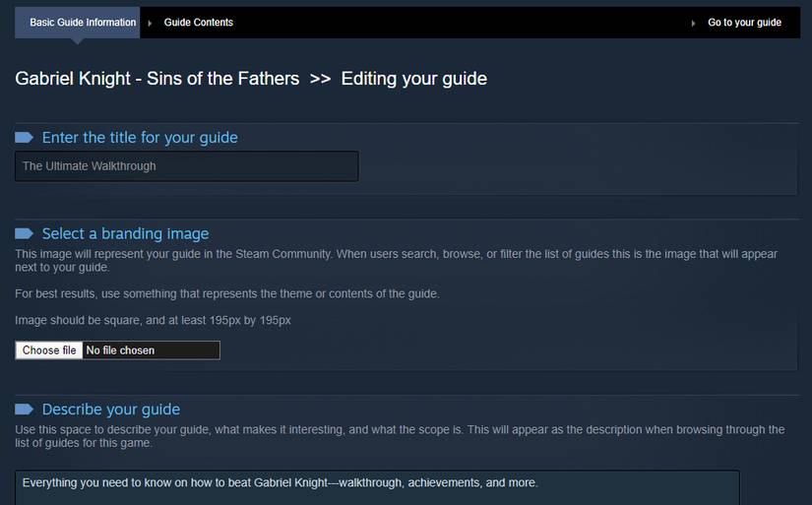Viewport: 812px width, 505px height.
Task: Click the tag icon beside 'Enter the title'
Action: pyautogui.click(x=24, y=137)
